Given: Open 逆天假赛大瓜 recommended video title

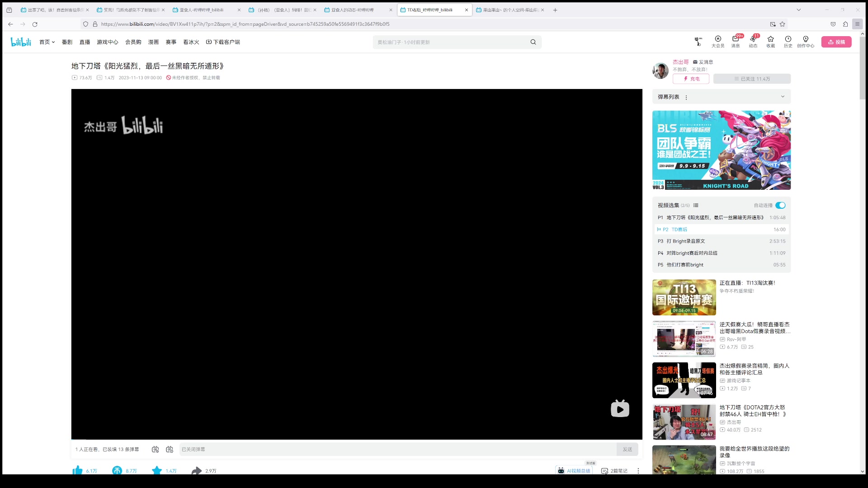Looking at the screenshot, I should click(755, 328).
